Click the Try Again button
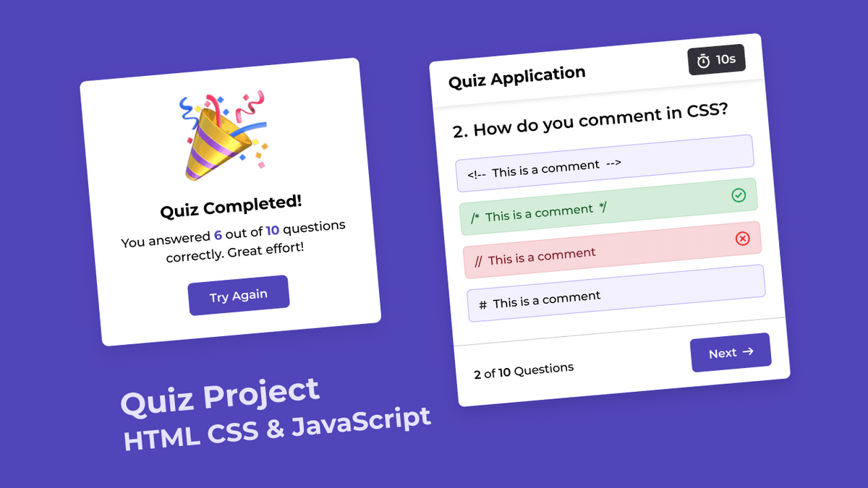 pyautogui.click(x=239, y=296)
